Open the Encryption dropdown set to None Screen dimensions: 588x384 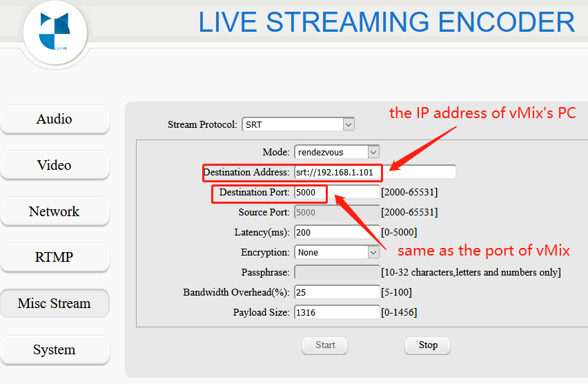pos(337,252)
